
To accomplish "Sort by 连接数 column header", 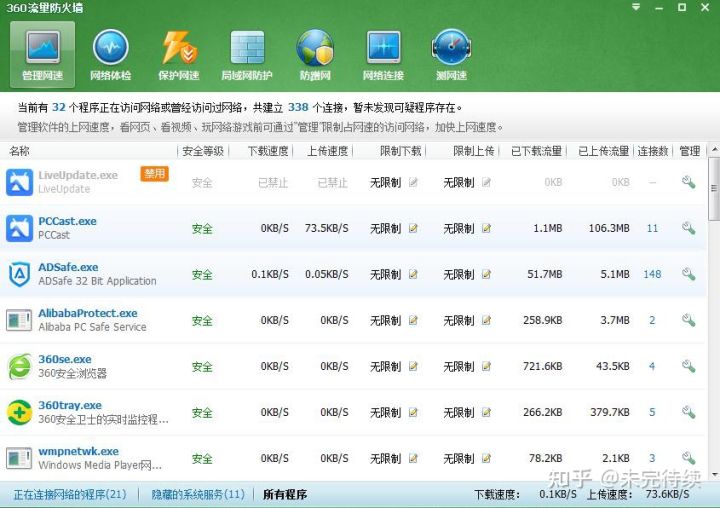I will click(x=652, y=151).
